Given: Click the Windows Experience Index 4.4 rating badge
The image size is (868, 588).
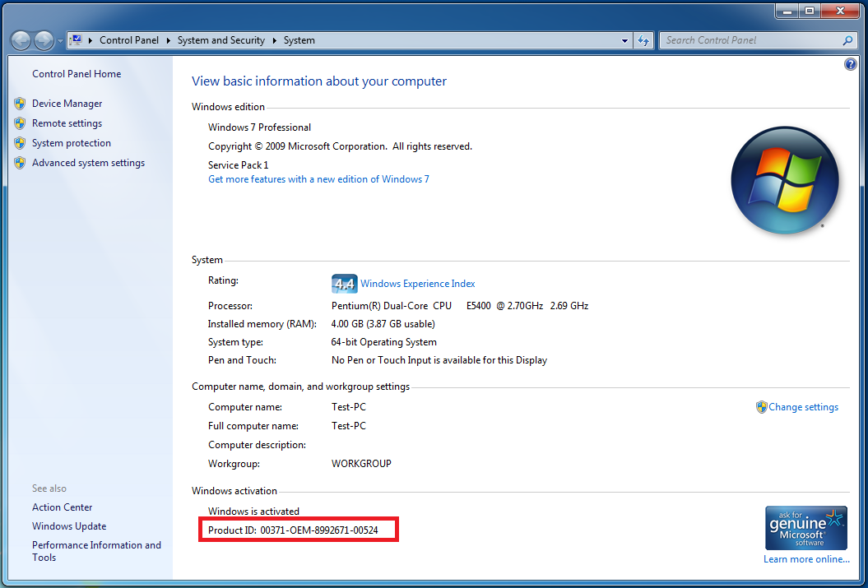Looking at the screenshot, I should 344,284.
